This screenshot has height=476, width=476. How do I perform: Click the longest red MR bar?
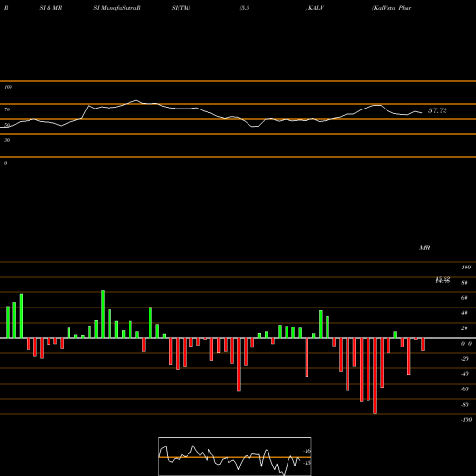(375, 376)
